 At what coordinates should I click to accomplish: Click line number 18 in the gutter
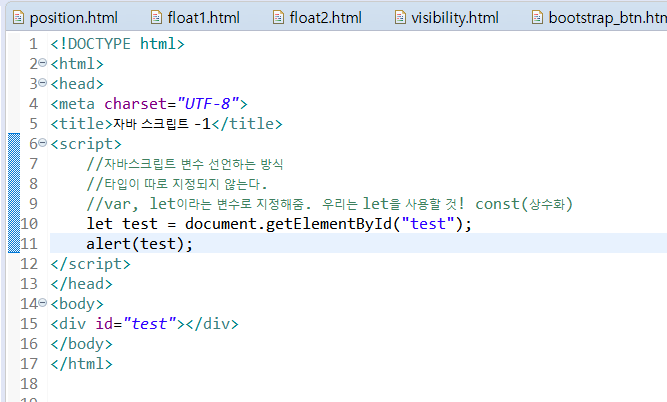(x=29, y=384)
